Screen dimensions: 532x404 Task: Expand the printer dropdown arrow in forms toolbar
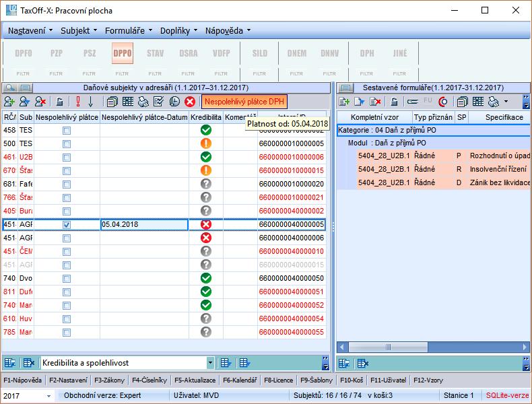(506, 102)
